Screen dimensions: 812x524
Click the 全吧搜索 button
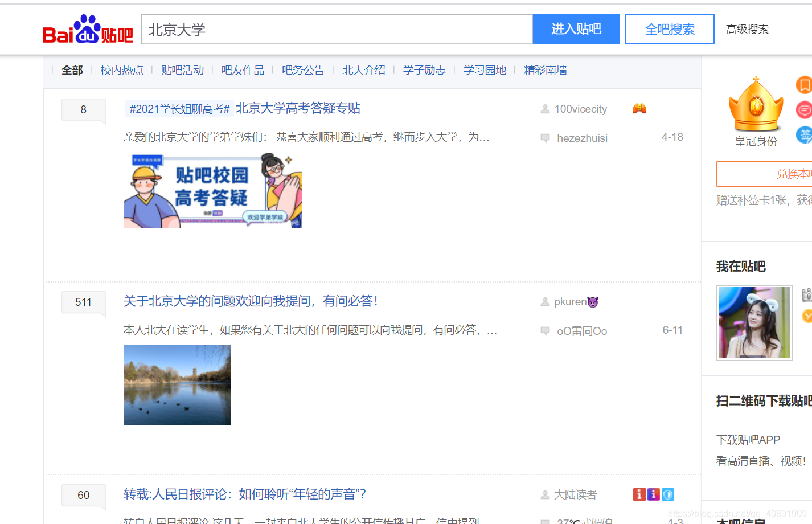tap(670, 29)
